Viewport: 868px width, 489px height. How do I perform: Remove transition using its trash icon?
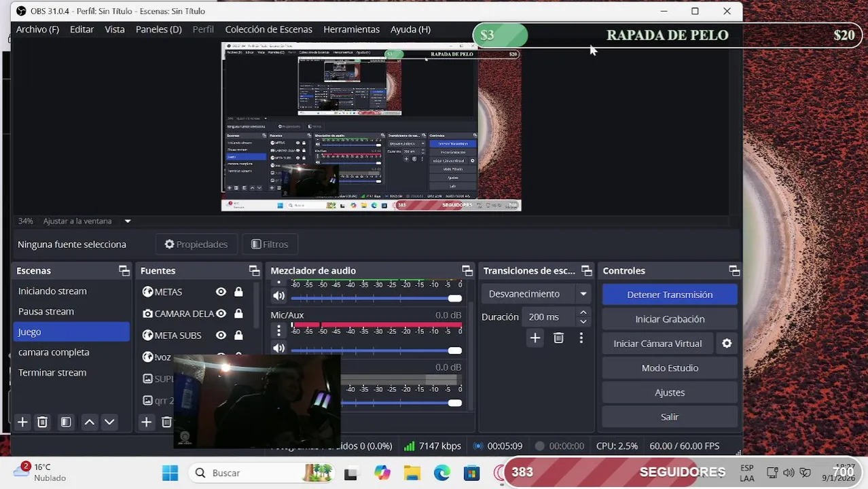(x=558, y=338)
